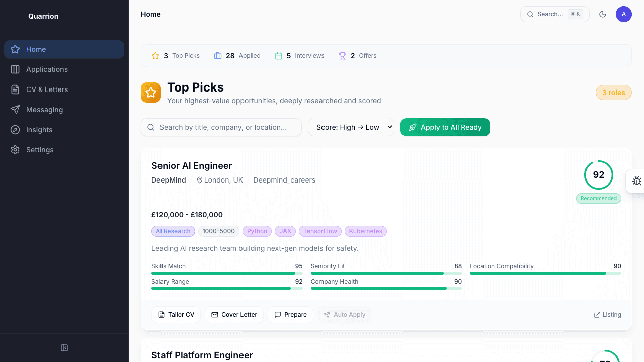The width and height of the screenshot is (644, 362).
Task: Click Deepmind_careers source text
Action: (x=284, y=180)
